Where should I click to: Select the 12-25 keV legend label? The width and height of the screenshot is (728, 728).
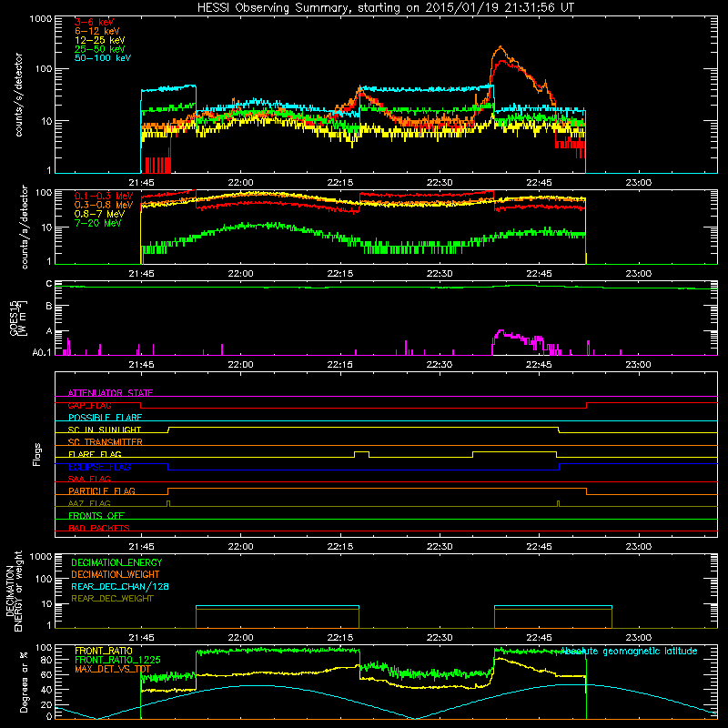100,40
